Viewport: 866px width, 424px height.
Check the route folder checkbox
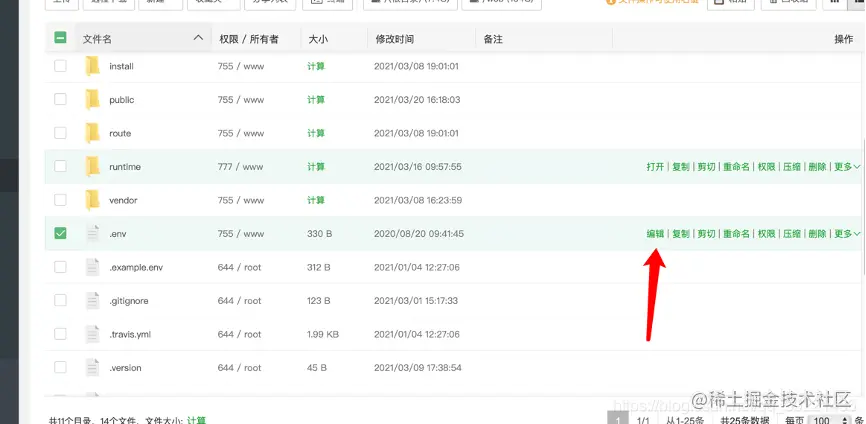tap(60, 133)
